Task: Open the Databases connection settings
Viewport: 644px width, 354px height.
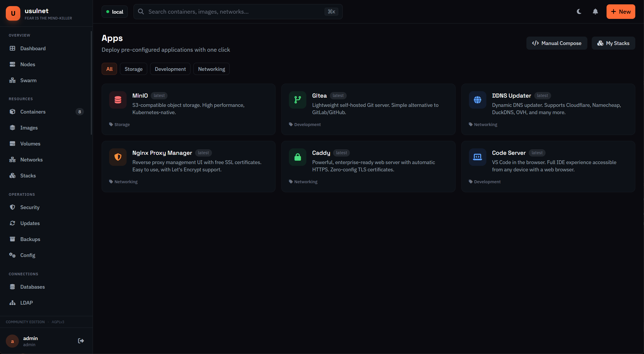Action: coord(33,287)
